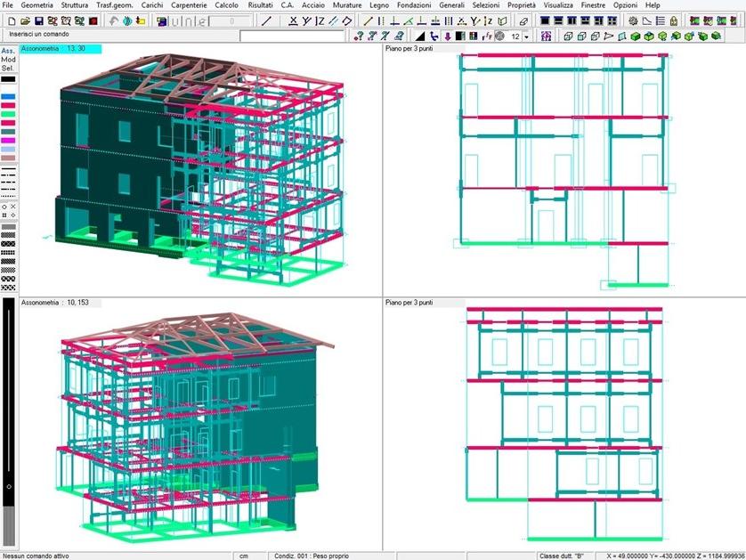The width and height of the screenshot is (746, 560).
Task: Toggle the Ass. mode in left panel
Action: click(x=8, y=52)
